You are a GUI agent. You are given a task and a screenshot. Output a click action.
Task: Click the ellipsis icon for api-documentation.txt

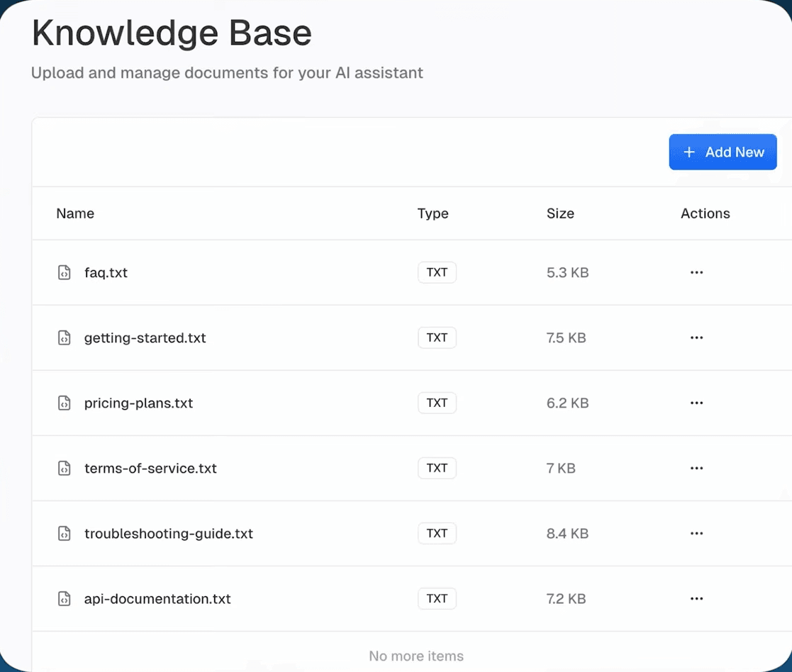point(696,599)
